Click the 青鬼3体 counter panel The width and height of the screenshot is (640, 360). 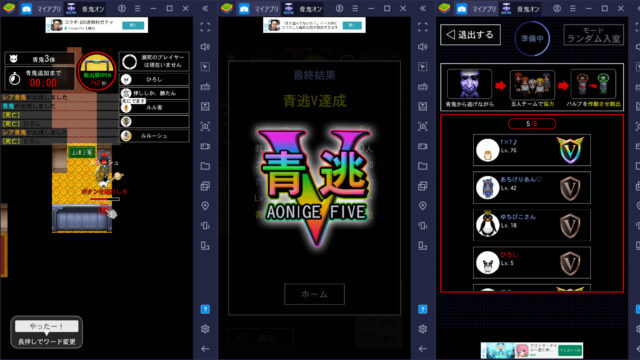click(x=40, y=59)
